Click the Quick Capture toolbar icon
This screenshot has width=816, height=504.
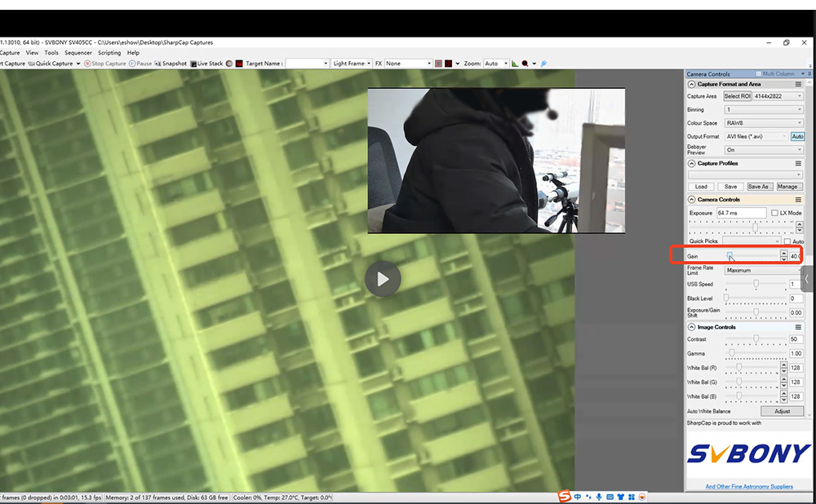[x=31, y=64]
